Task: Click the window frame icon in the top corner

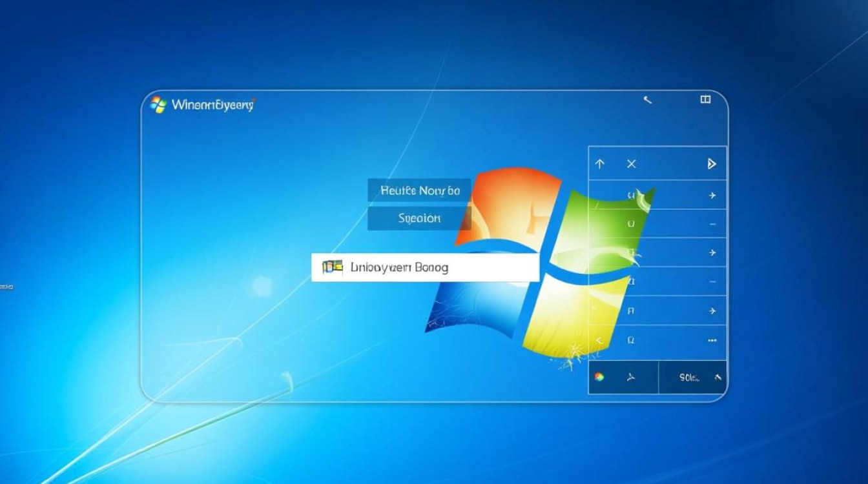Action: point(706,99)
